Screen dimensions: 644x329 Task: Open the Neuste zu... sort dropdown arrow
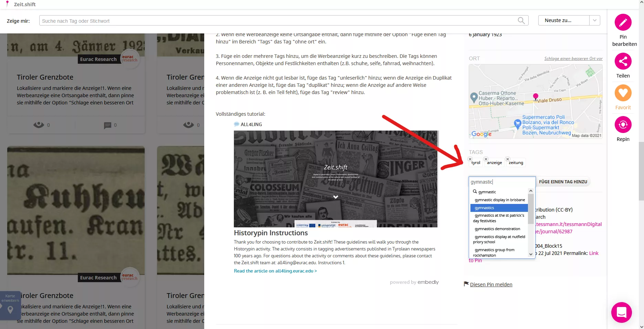[594, 20]
